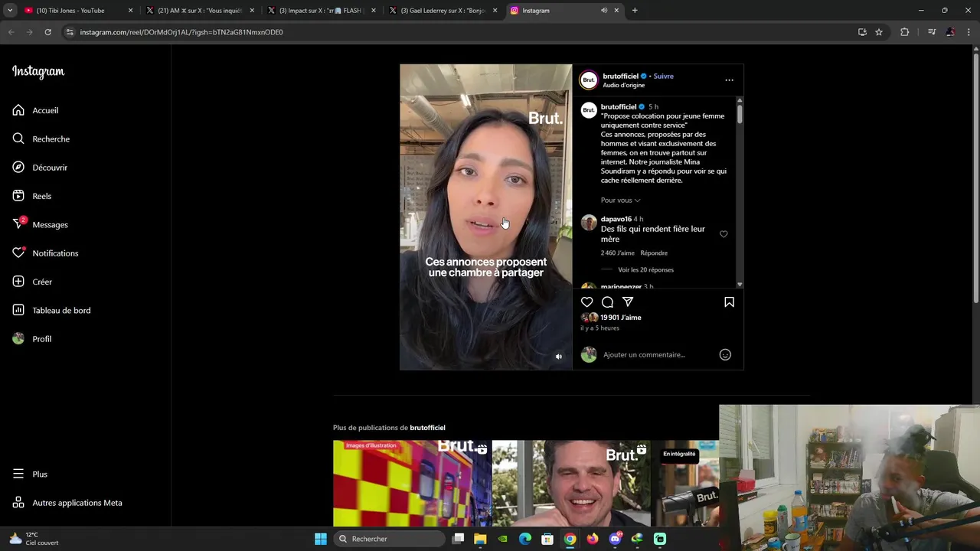
Task: Open the comment bubble icon
Action: click(607, 302)
